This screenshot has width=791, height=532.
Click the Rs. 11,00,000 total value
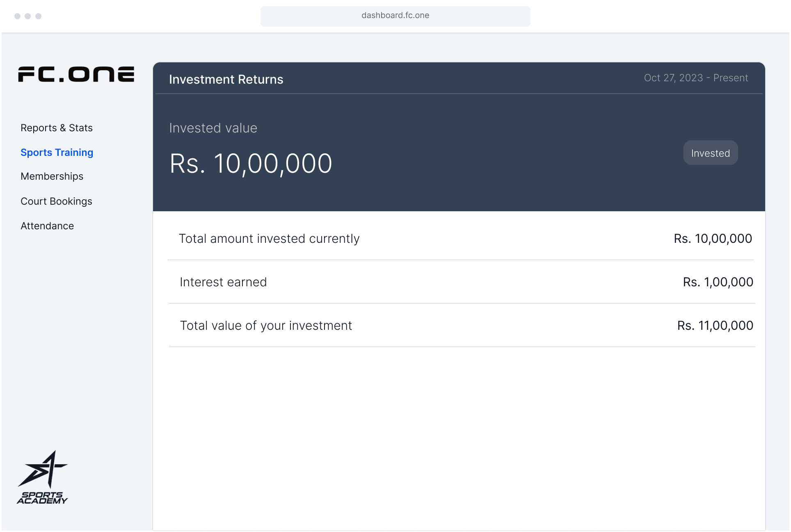[x=715, y=326]
